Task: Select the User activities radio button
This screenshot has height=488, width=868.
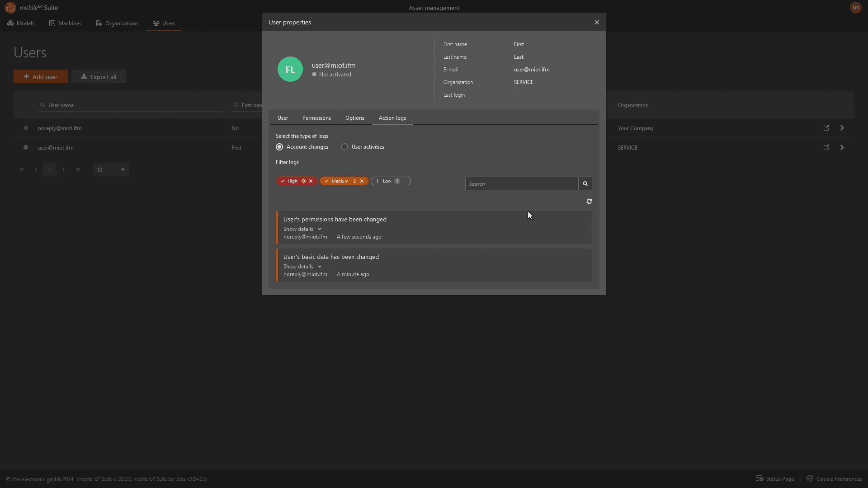Action: pos(344,147)
